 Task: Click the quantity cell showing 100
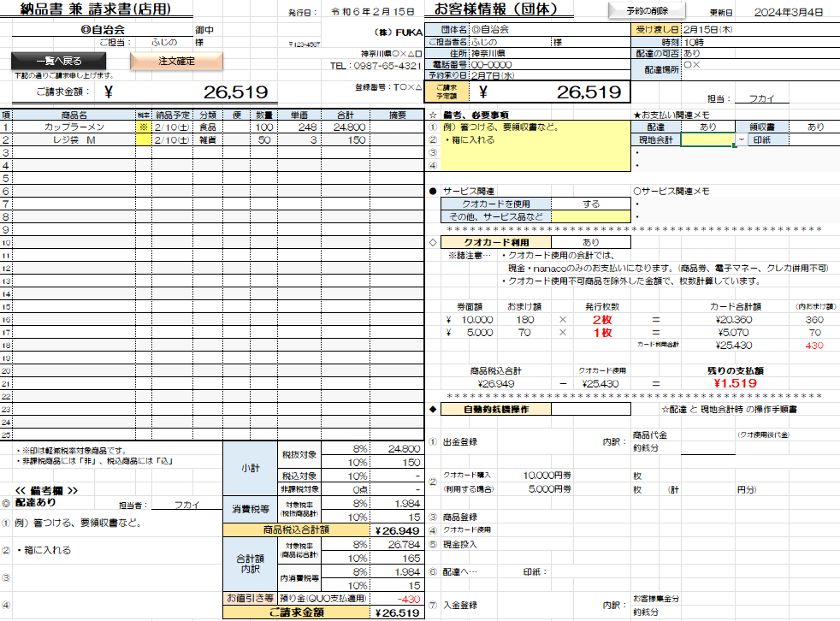[x=263, y=127]
